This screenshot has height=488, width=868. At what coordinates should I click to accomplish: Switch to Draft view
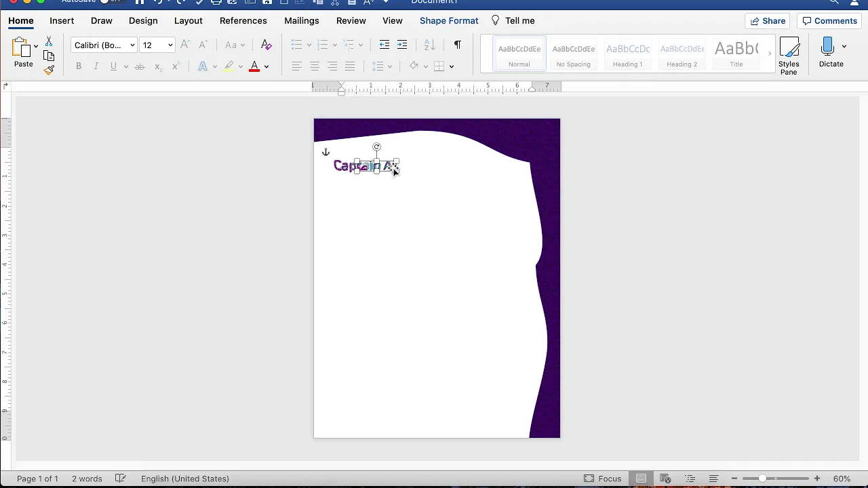click(714, 479)
